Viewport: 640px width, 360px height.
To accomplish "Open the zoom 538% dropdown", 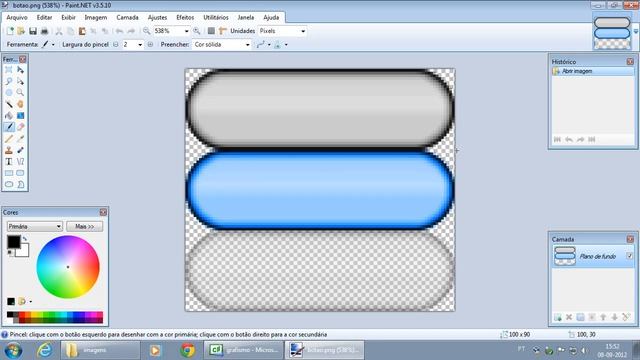I will 187,31.
